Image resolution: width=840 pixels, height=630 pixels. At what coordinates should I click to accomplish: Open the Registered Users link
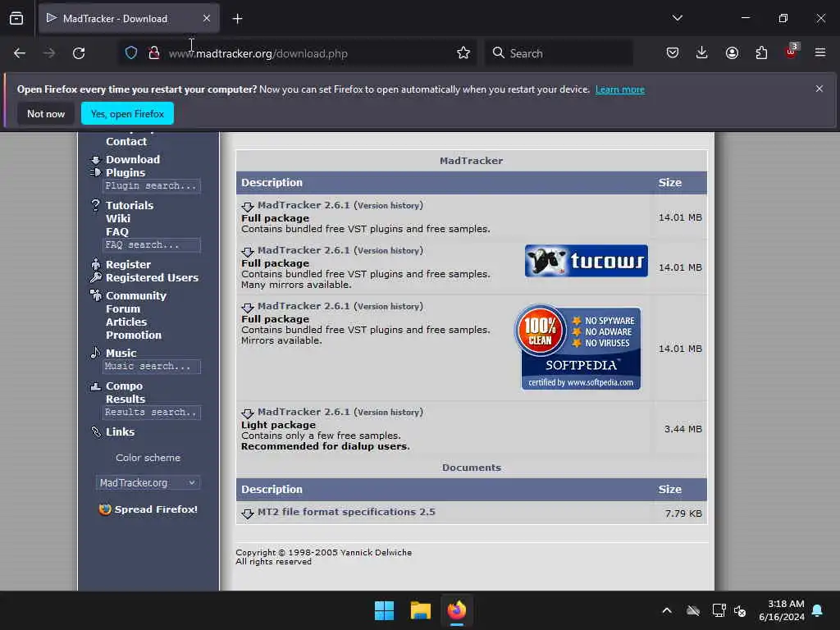pyautogui.click(x=152, y=277)
